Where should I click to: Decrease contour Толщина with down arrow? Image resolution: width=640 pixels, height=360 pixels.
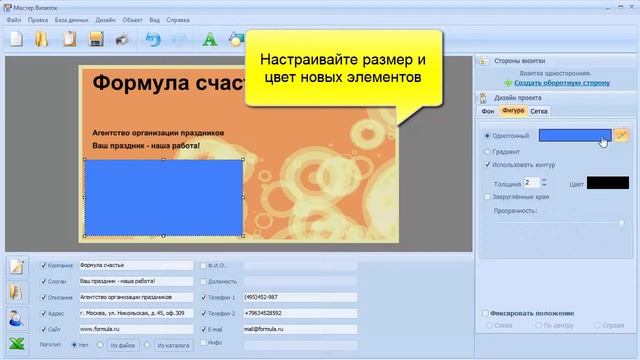click(544, 185)
